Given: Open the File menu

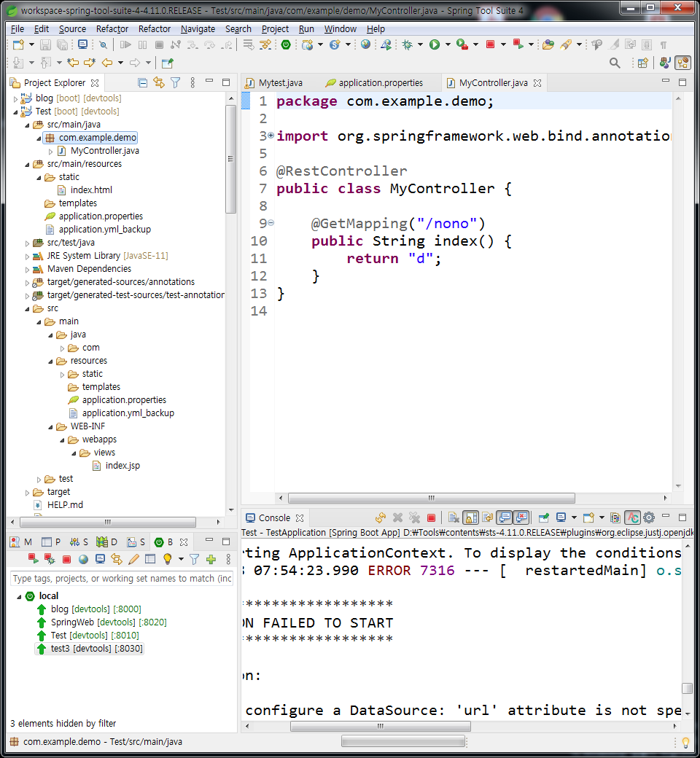Looking at the screenshot, I should tap(17, 29).
